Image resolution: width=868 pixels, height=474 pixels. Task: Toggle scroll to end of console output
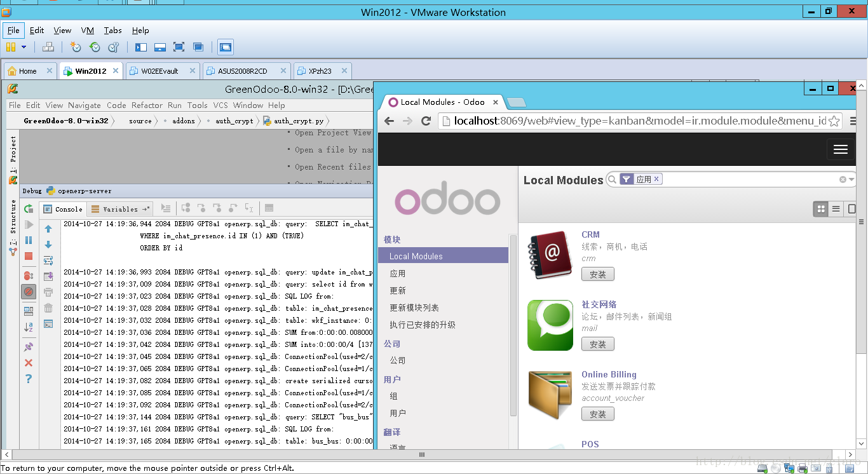click(48, 276)
